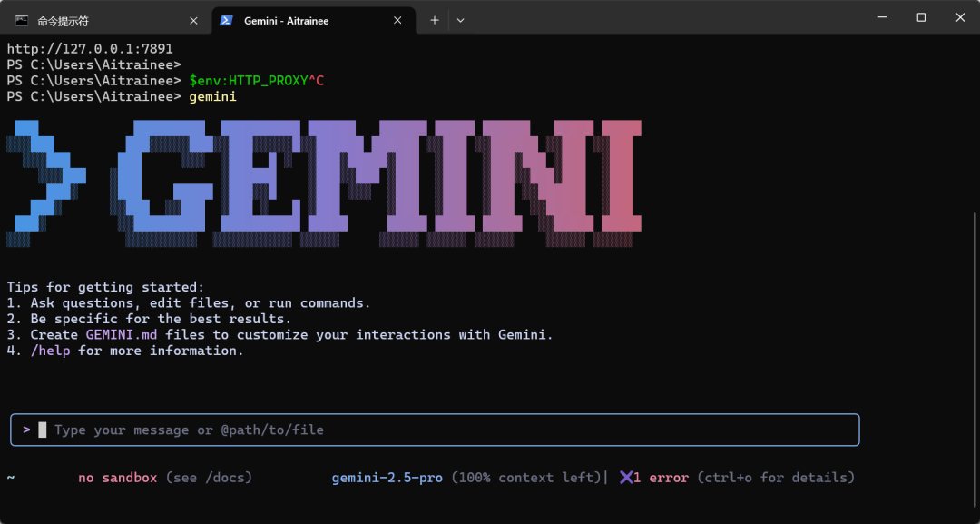Click the typed 'gemini' command

click(x=212, y=97)
